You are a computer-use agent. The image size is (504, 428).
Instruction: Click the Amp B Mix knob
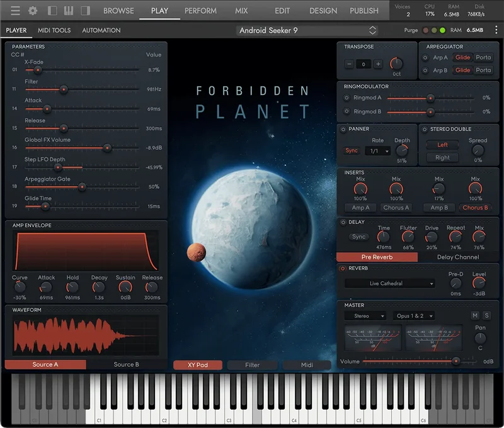coord(438,189)
